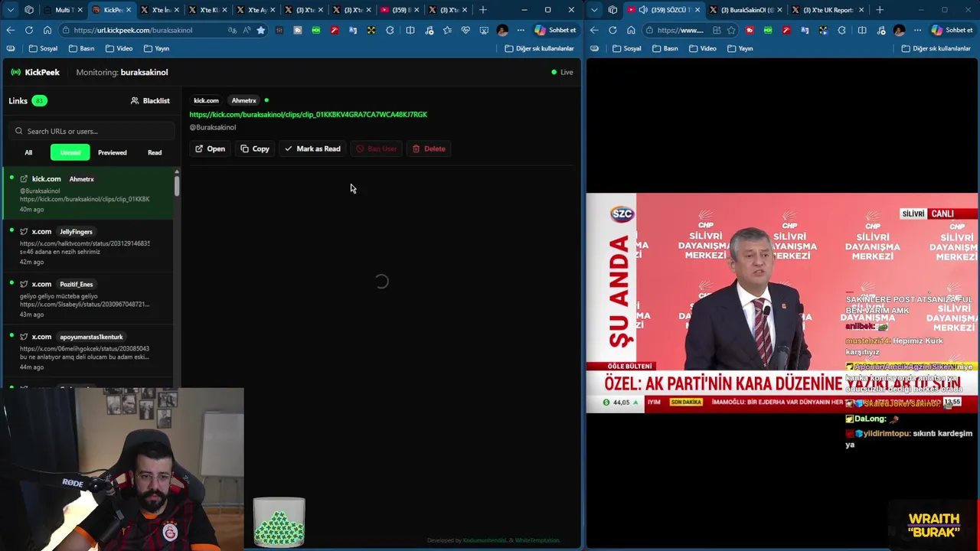The height and width of the screenshot is (551, 980).
Task: Expand Sosyal folder in right browser
Action: (x=626, y=48)
